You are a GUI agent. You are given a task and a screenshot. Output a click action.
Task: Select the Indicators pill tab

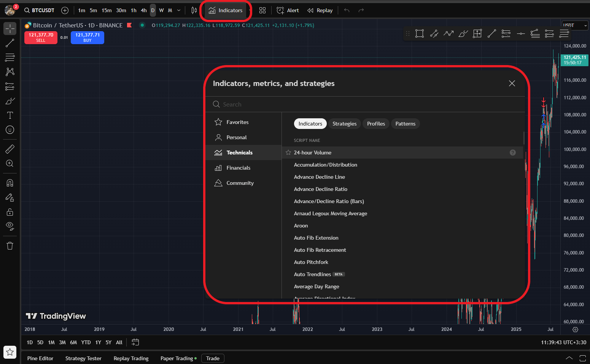(310, 124)
